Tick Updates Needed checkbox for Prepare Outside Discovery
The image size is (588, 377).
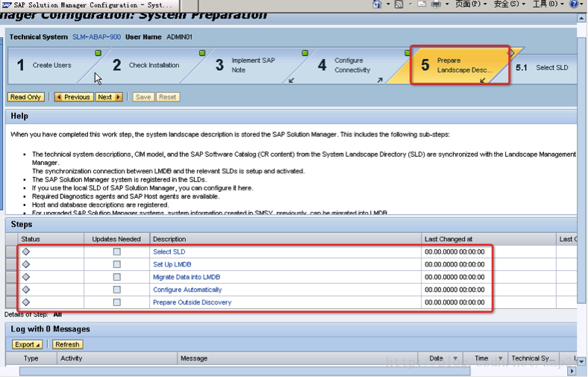pyautogui.click(x=117, y=302)
